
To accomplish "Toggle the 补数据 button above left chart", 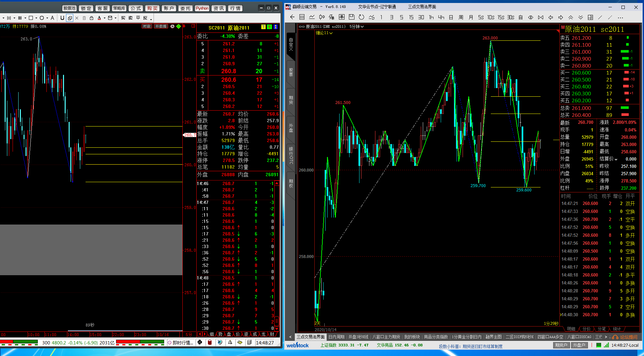I will 161,26.
